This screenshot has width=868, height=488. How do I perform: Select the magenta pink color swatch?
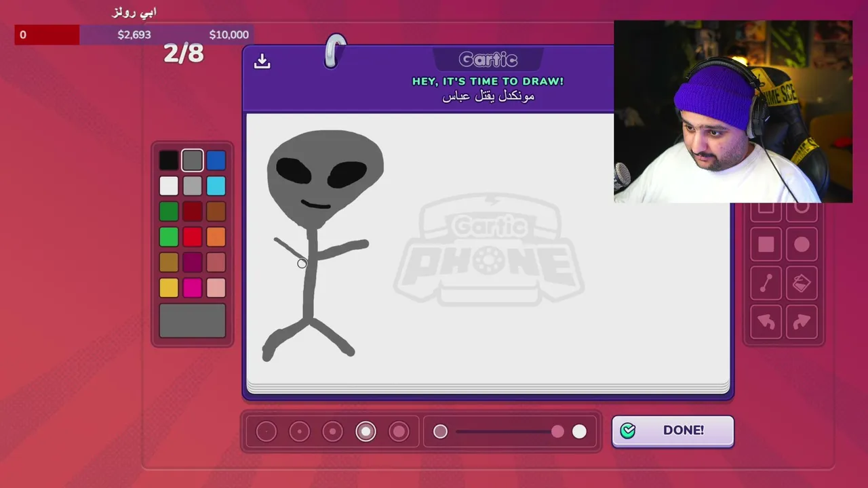click(193, 288)
